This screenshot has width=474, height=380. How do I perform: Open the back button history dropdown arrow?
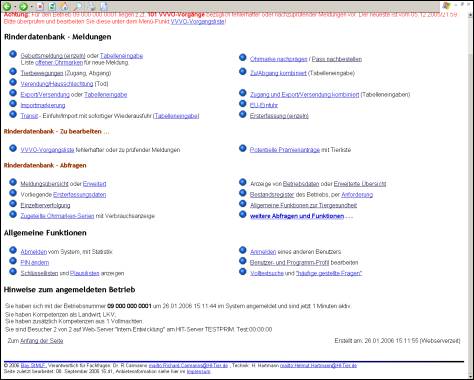tap(15, 7)
